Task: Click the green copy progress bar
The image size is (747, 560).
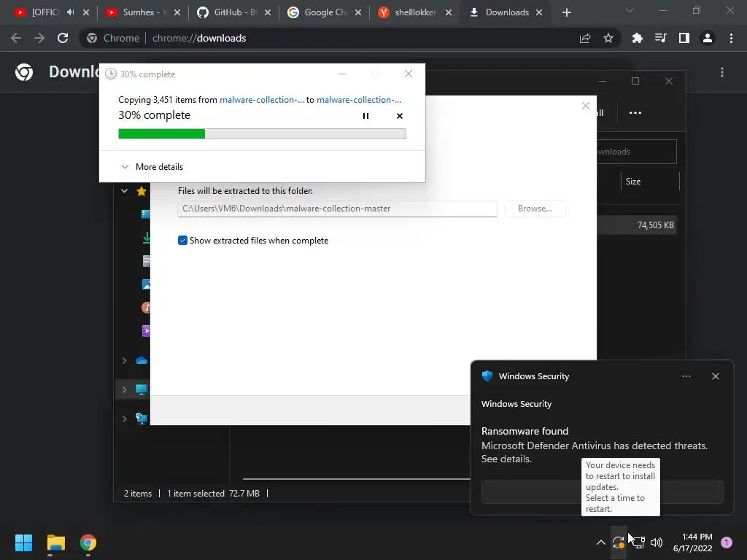Action: pos(262,134)
